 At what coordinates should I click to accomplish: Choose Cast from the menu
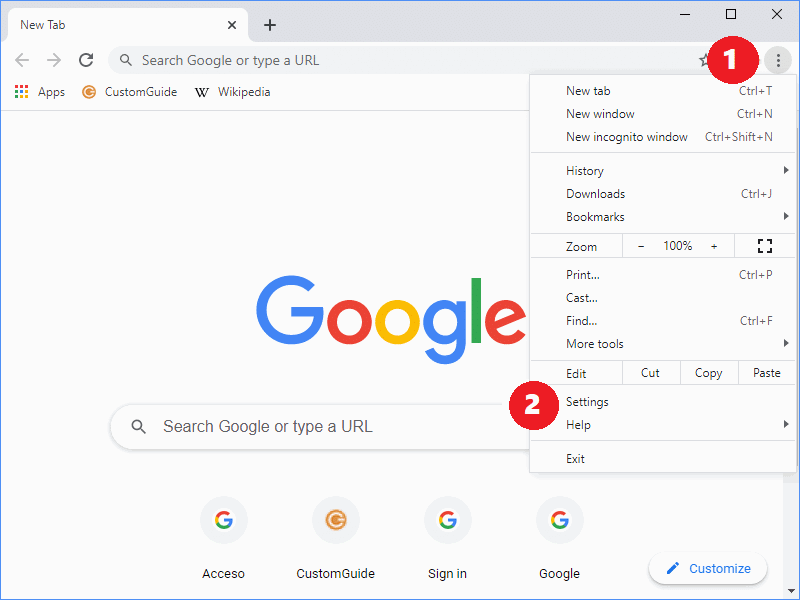coord(662,298)
